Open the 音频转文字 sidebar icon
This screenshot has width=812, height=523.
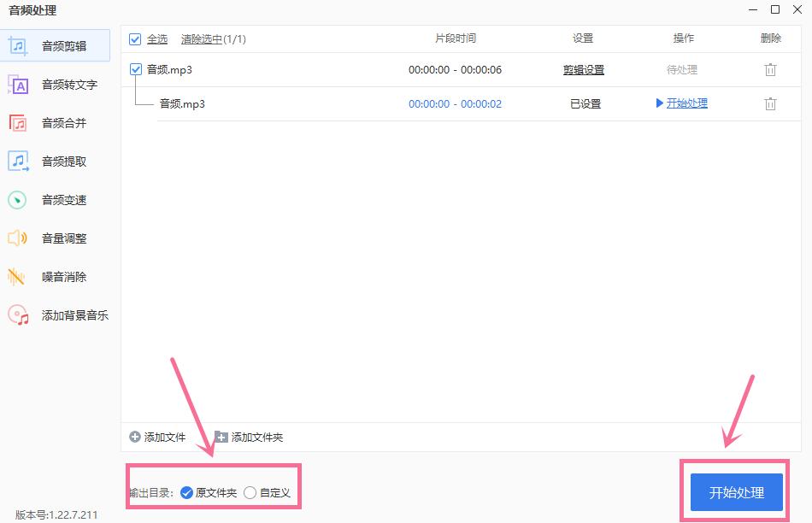pos(18,85)
